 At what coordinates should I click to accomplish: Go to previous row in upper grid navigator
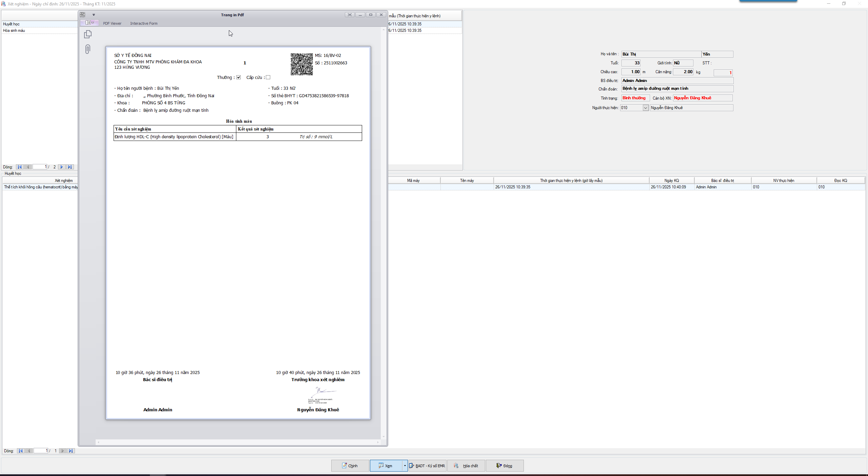28,167
